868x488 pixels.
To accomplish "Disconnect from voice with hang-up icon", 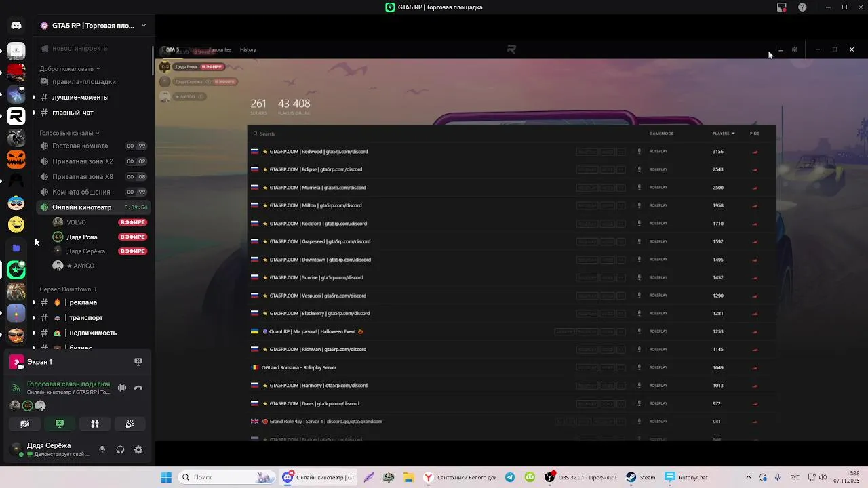I will (x=138, y=388).
